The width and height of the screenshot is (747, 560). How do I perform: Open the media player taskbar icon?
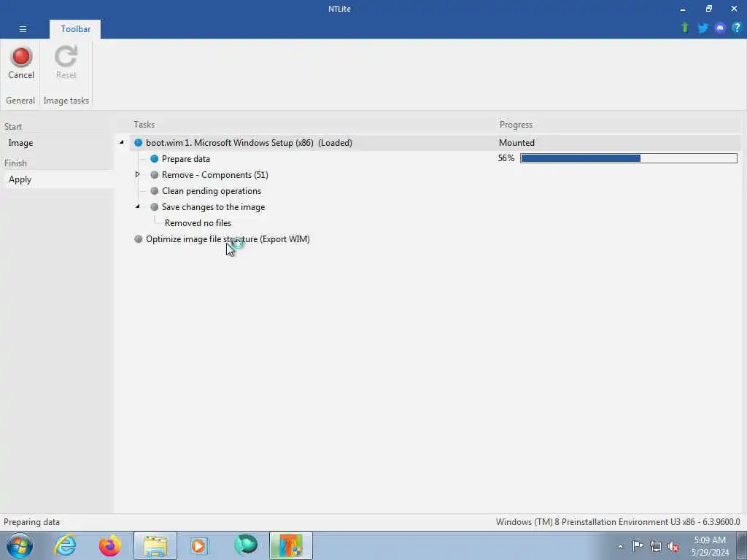pyautogui.click(x=198, y=545)
